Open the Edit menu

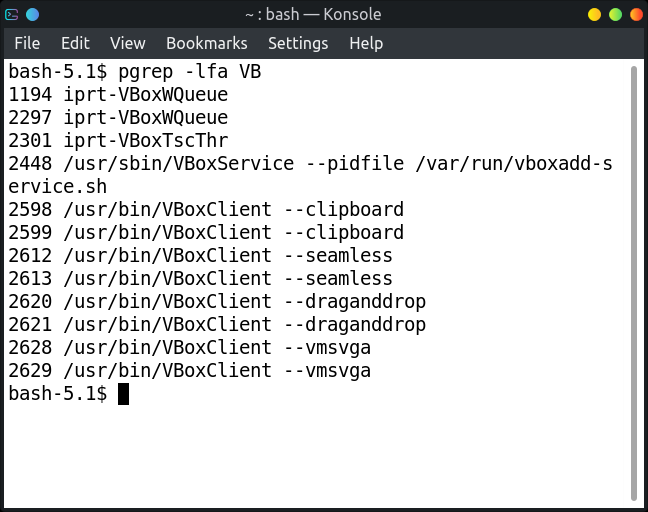click(x=75, y=43)
